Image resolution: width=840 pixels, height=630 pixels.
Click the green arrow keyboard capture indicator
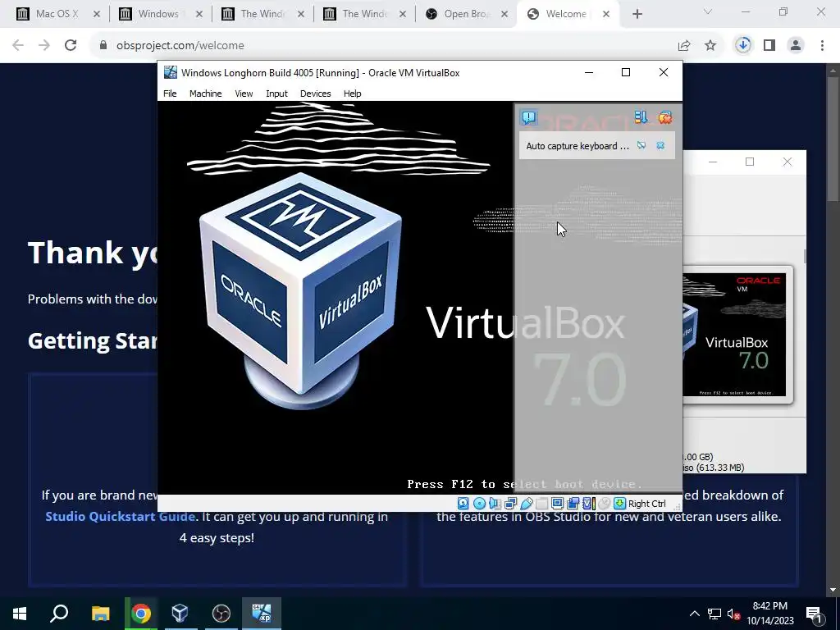pyautogui.click(x=620, y=504)
